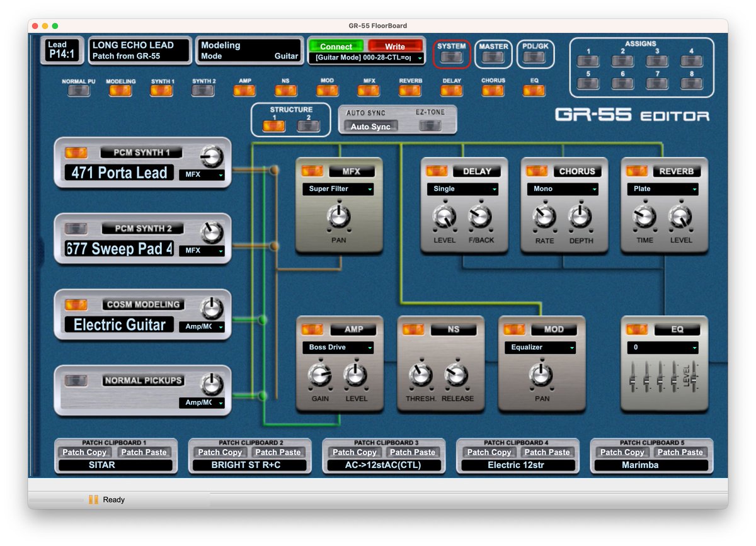Image resolution: width=756 pixels, height=546 pixels.
Task: Select Structure 2 button
Action: [x=308, y=125]
